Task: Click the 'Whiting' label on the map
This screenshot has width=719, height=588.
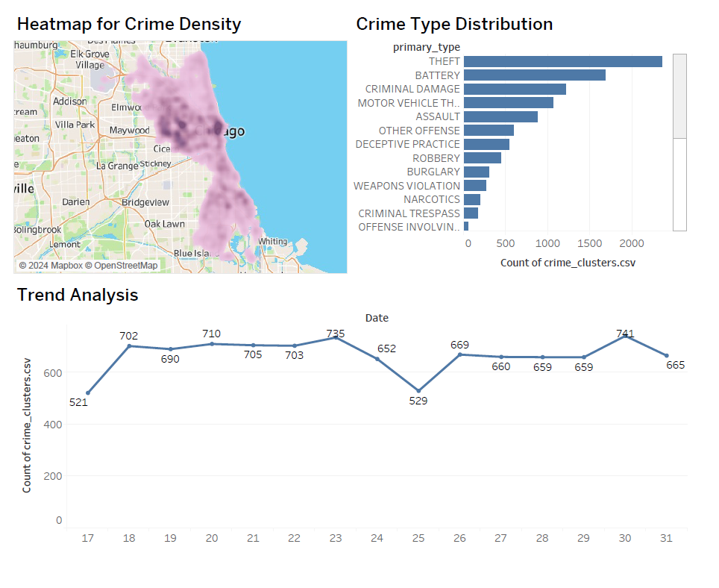Action: pyautogui.click(x=273, y=241)
